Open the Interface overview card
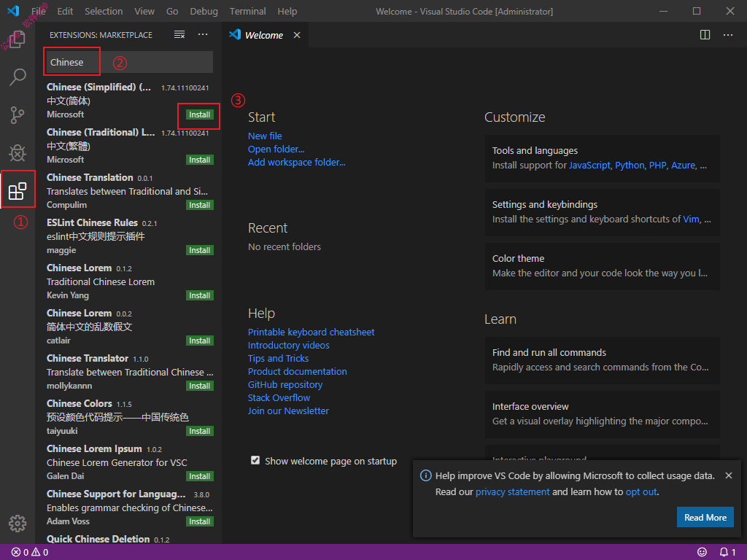The height and width of the screenshot is (560, 747). click(602, 414)
